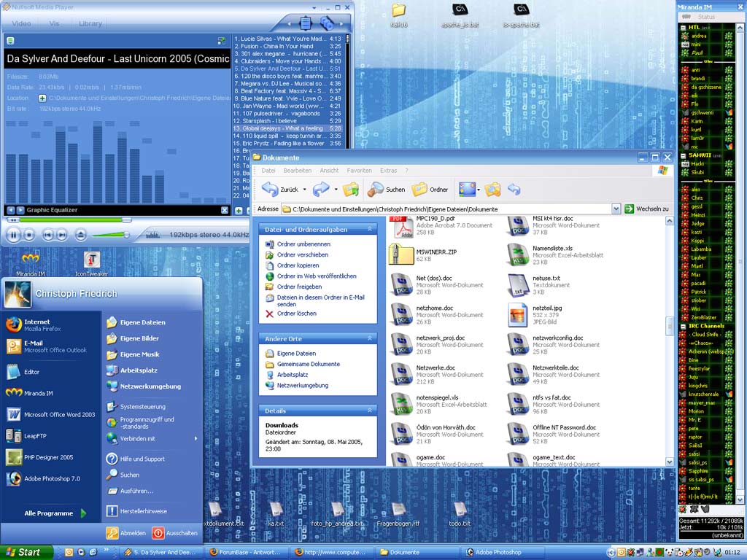Click the forward arrow in Explorer toolbar
The image size is (747, 560).
pos(321,190)
